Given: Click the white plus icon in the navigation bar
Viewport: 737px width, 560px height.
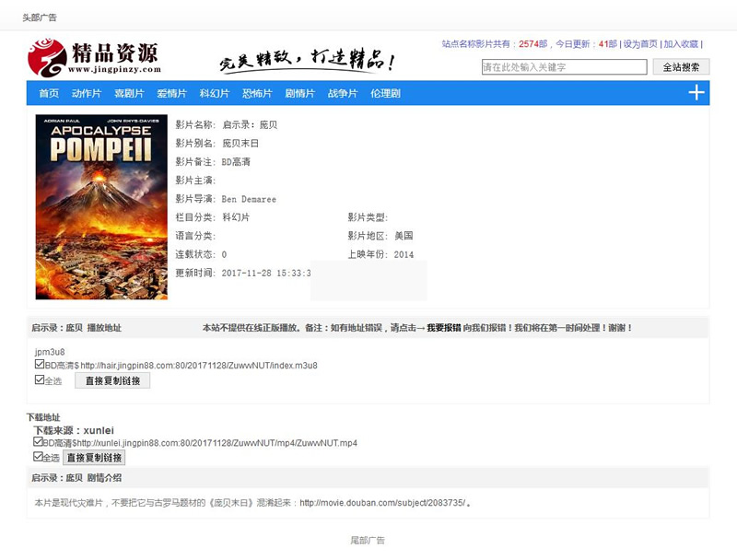Looking at the screenshot, I should tap(696, 92).
